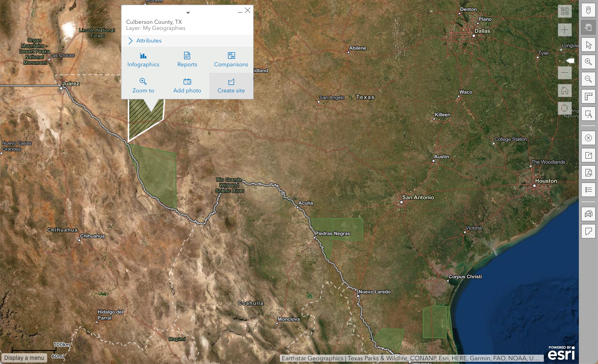This screenshot has width=598, height=364.
Task: Click the Victoria city label
Action: pyautogui.click(x=473, y=228)
